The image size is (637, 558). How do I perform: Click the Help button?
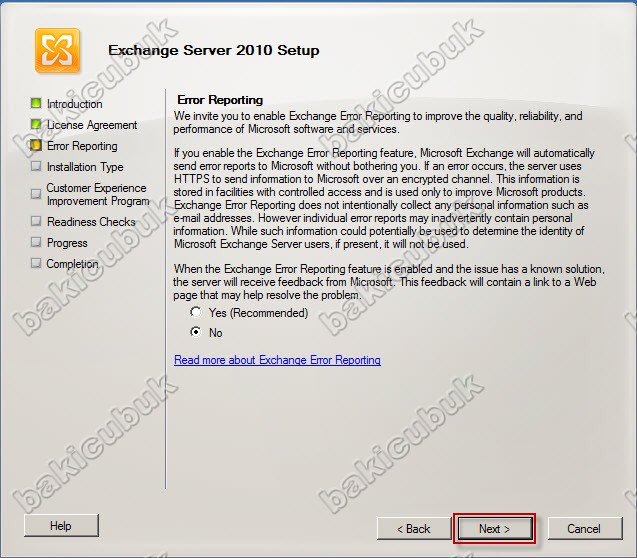pyautogui.click(x=61, y=526)
